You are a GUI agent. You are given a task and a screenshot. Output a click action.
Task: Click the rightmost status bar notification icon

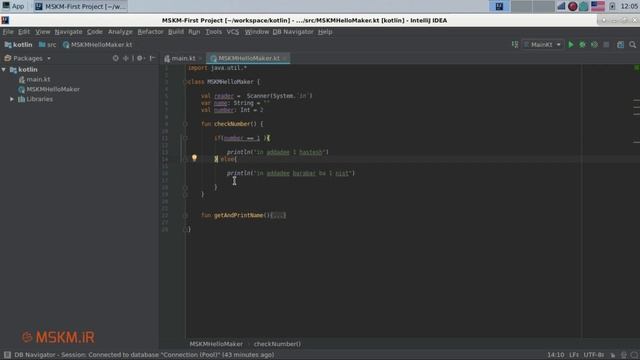point(633,355)
